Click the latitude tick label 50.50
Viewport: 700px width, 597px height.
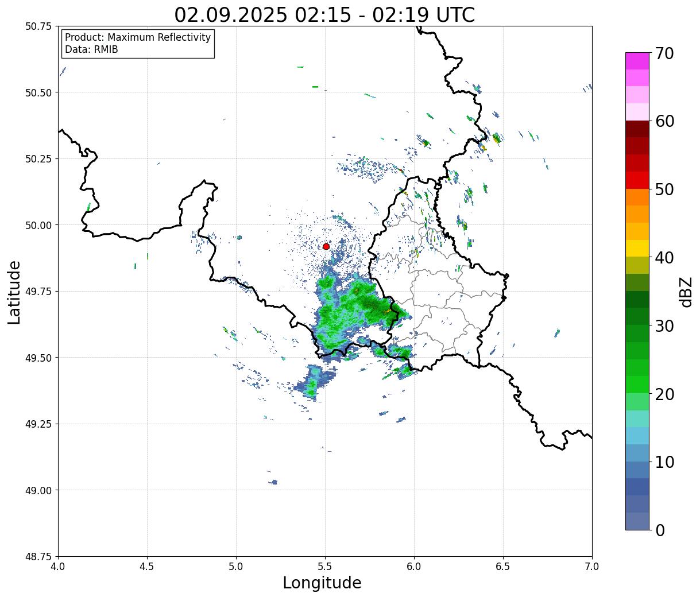[x=38, y=92]
